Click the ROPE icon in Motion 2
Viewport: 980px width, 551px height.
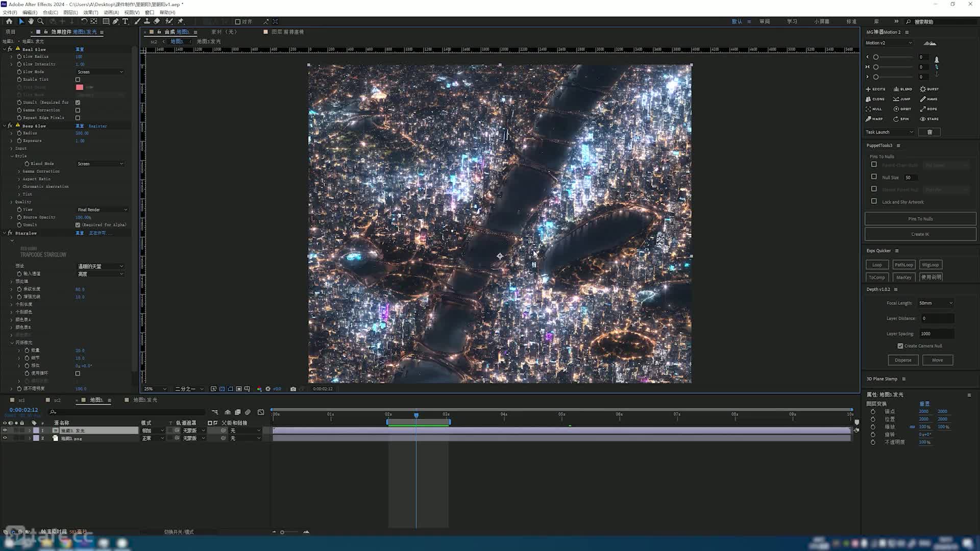pyautogui.click(x=923, y=109)
